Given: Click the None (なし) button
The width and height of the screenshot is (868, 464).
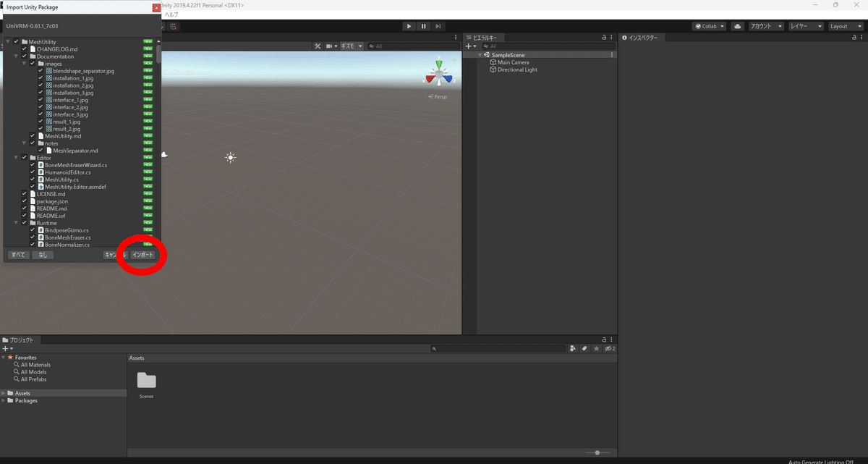Looking at the screenshot, I should pos(43,255).
